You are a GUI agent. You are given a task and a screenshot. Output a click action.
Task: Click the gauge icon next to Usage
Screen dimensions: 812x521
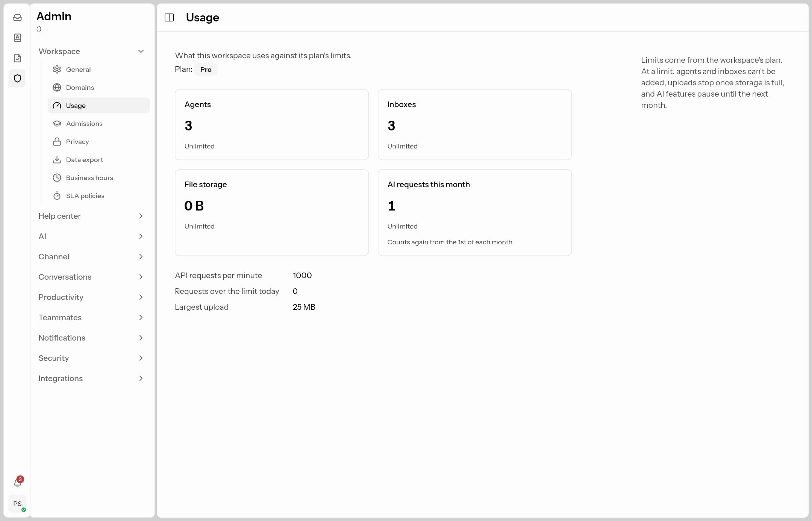click(x=57, y=105)
